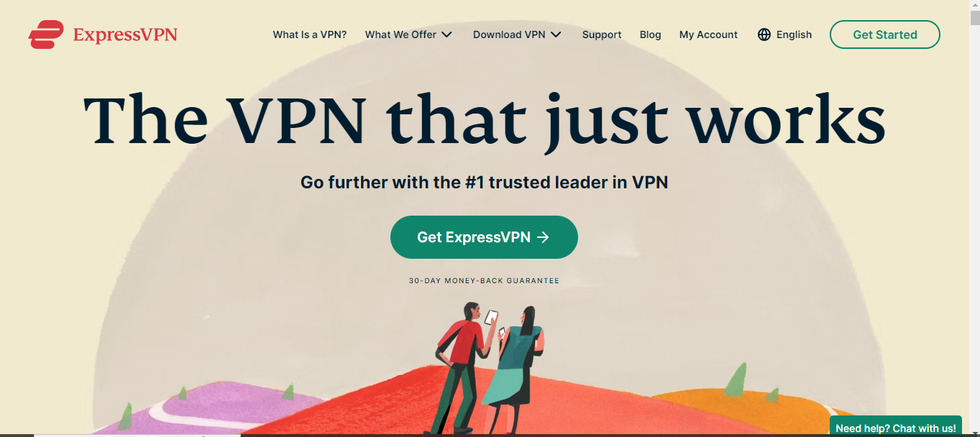Go to the Support page
This screenshot has height=437, width=980.
click(602, 34)
